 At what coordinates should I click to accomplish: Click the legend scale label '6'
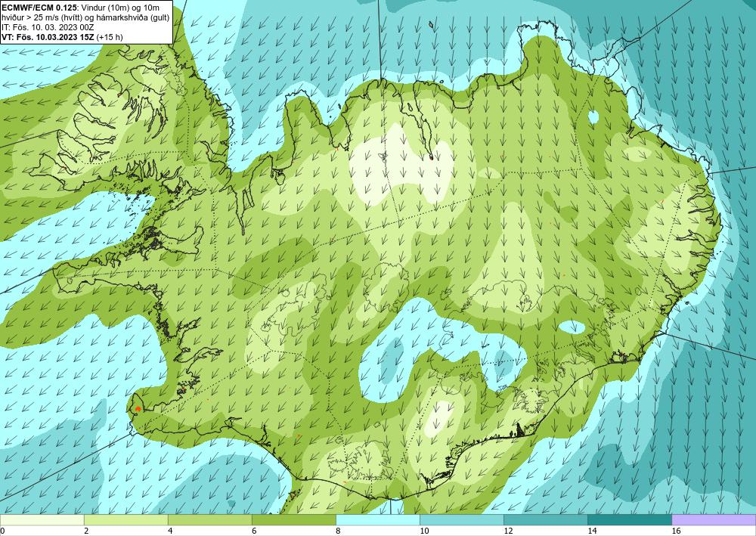[254, 531]
